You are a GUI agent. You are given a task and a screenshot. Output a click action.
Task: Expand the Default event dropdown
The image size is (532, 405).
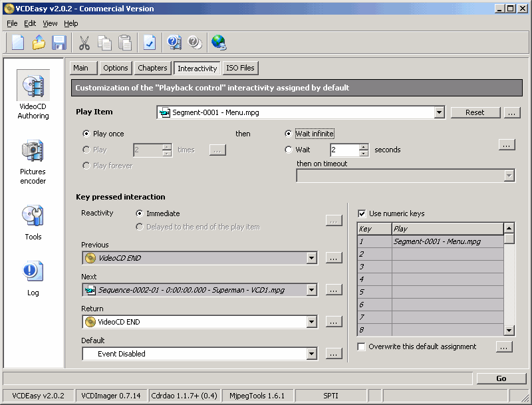pos(311,354)
